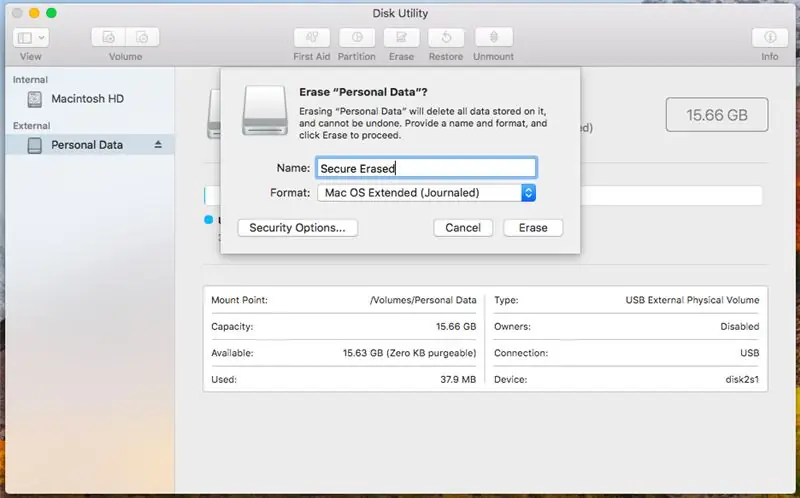Click the Erase toolbar icon

(402, 37)
